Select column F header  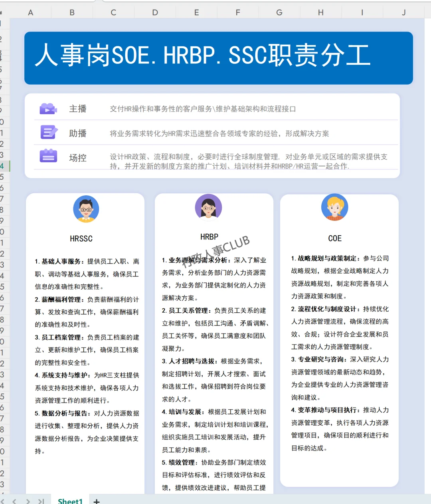tap(237, 12)
